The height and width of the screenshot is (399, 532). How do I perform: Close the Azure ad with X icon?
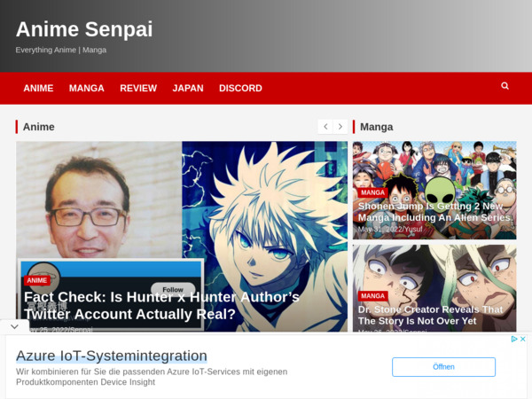coord(523,339)
